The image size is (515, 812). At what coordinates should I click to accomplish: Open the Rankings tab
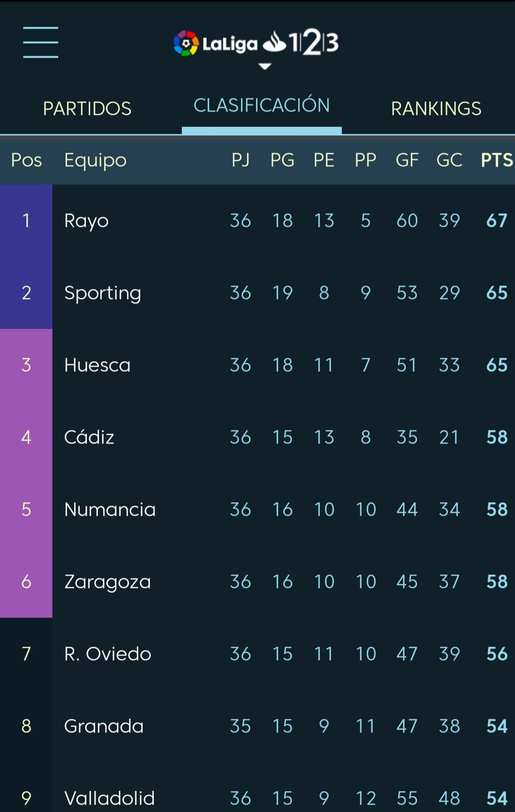click(x=436, y=109)
